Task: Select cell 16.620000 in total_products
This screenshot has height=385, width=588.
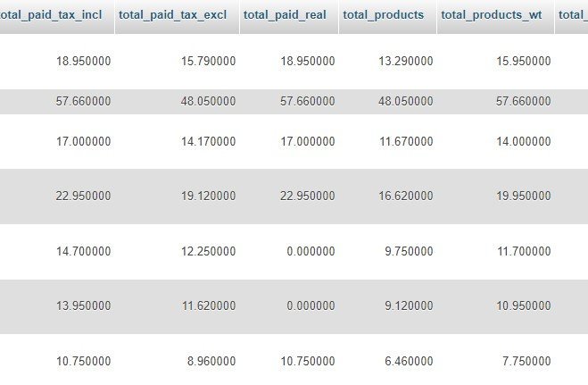Action: tap(406, 196)
